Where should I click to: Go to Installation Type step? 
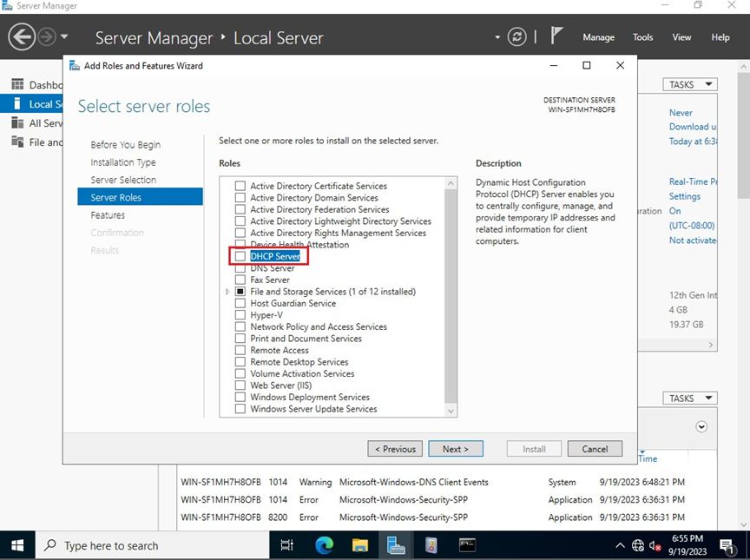click(x=123, y=162)
